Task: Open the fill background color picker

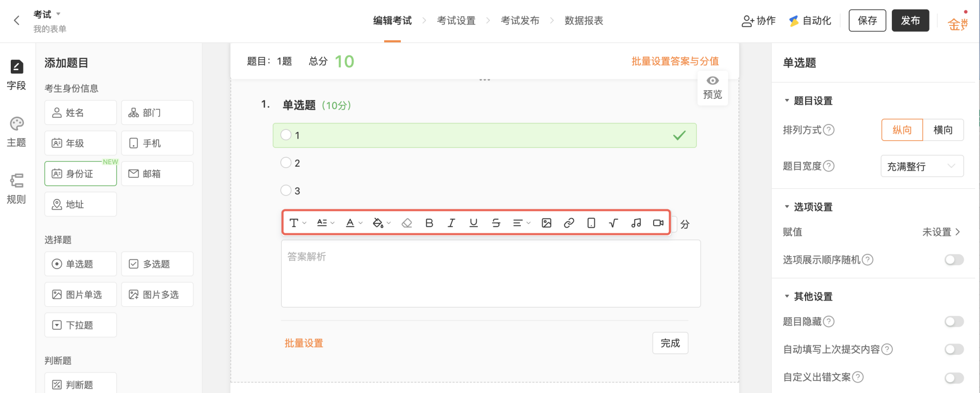Action: pos(381,223)
